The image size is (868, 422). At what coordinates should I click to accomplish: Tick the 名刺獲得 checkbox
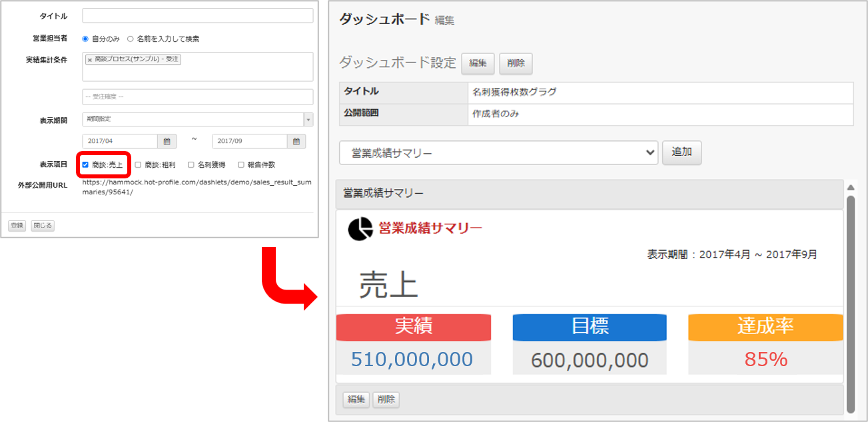click(191, 164)
